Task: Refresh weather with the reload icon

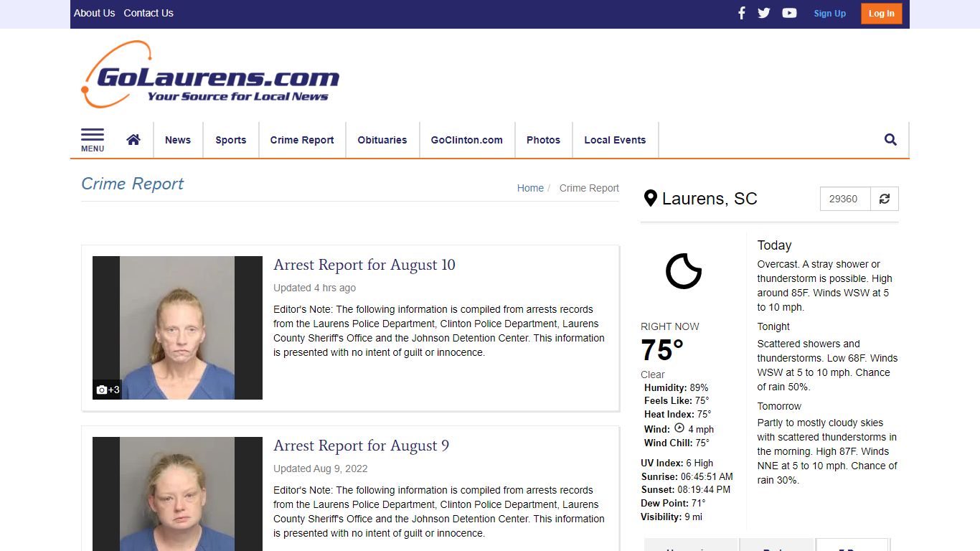Action: (x=885, y=199)
